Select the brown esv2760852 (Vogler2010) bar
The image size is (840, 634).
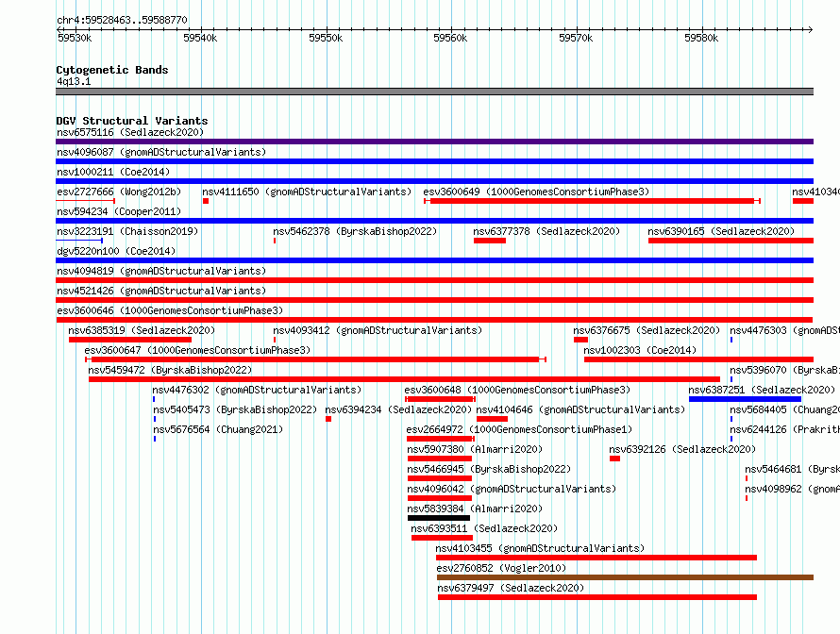coord(625,577)
